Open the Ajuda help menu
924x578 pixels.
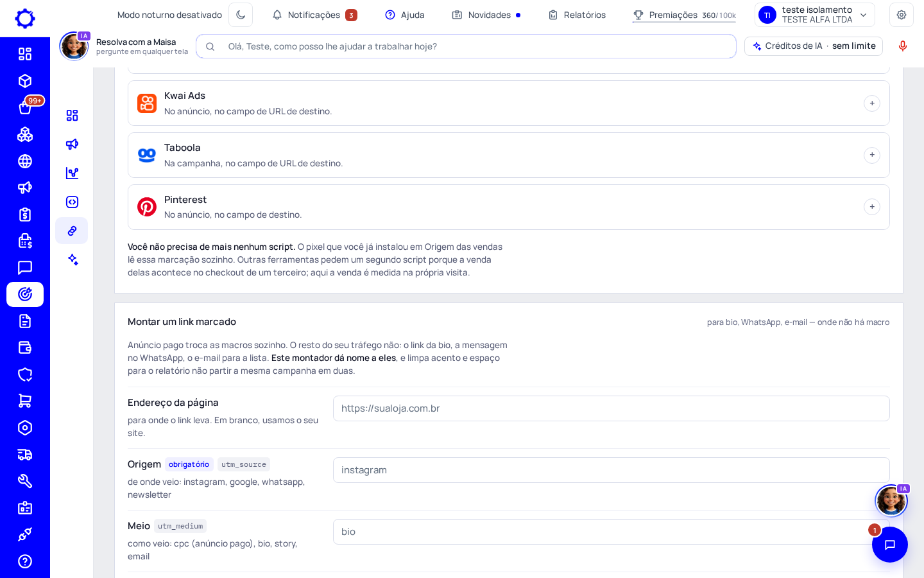click(x=405, y=15)
